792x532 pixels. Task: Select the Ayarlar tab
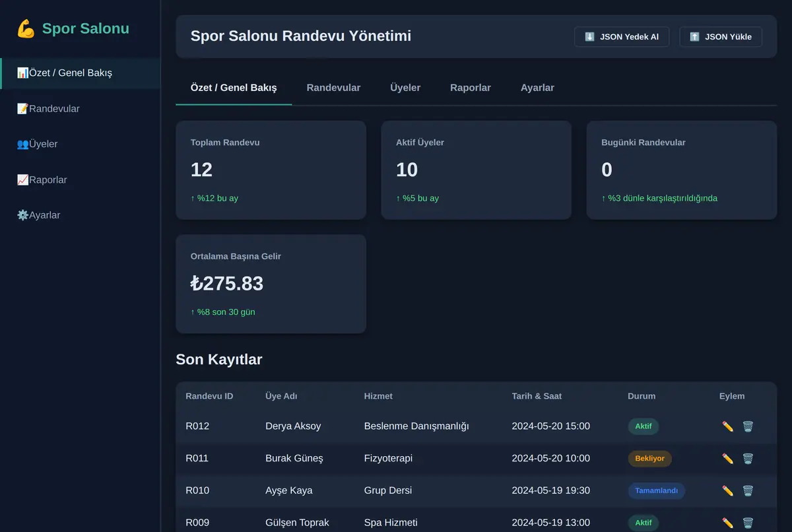(537, 88)
